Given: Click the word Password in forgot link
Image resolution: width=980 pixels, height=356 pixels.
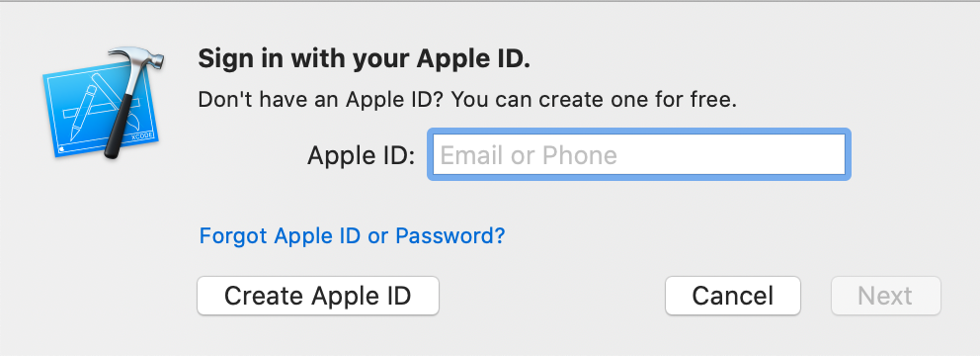Looking at the screenshot, I should coord(450,236).
